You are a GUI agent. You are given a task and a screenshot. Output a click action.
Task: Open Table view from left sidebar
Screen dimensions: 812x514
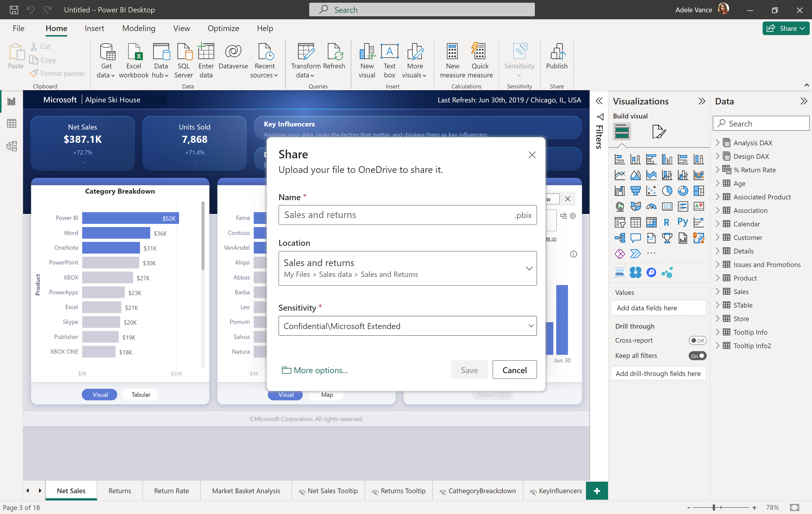(12, 123)
